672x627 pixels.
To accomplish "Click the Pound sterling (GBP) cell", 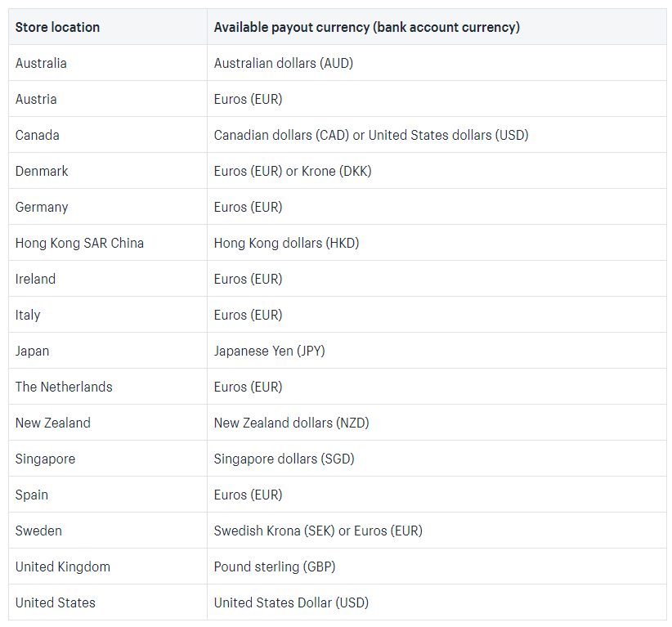I will click(x=275, y=567).
